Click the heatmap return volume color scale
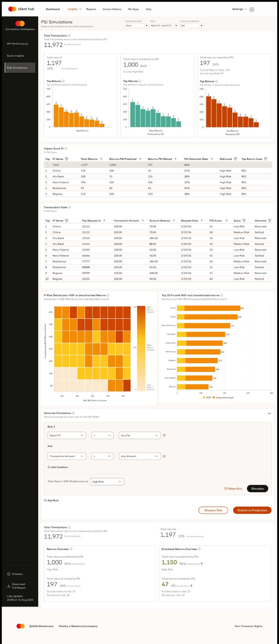This screenshot has height=644, width=279. [141, 348]
